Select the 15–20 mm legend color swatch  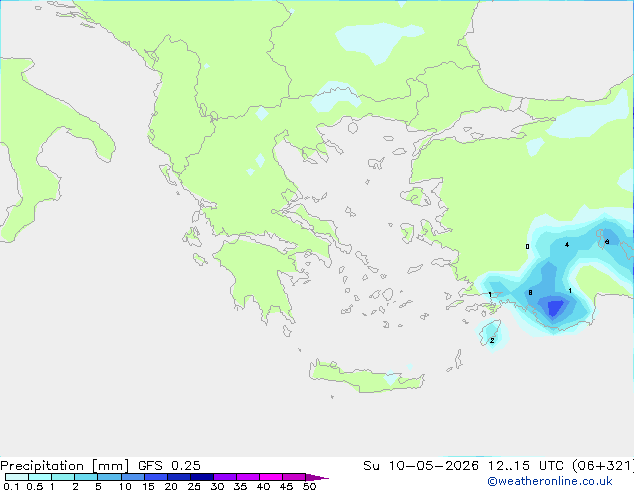click(155, 477)
